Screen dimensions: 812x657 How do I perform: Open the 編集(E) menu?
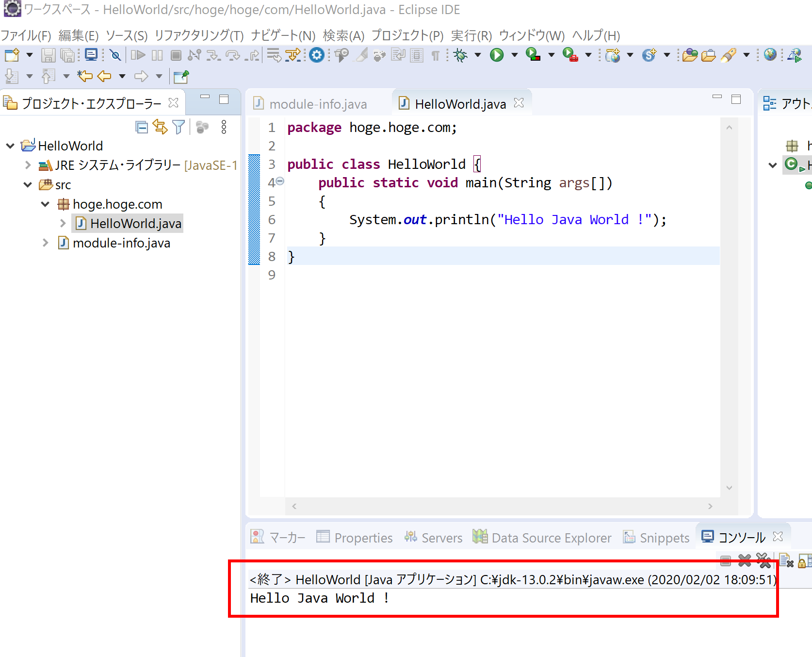click(x=79, y=35)
